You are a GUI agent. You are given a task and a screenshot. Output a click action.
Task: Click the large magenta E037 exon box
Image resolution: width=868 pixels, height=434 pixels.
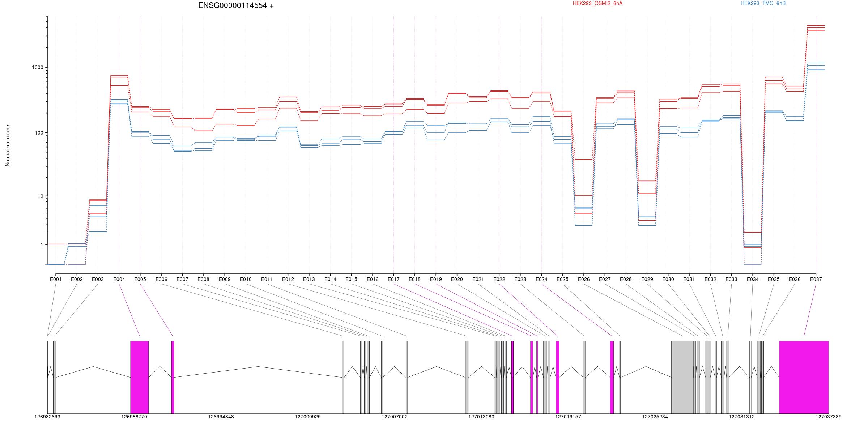[804, 377]
